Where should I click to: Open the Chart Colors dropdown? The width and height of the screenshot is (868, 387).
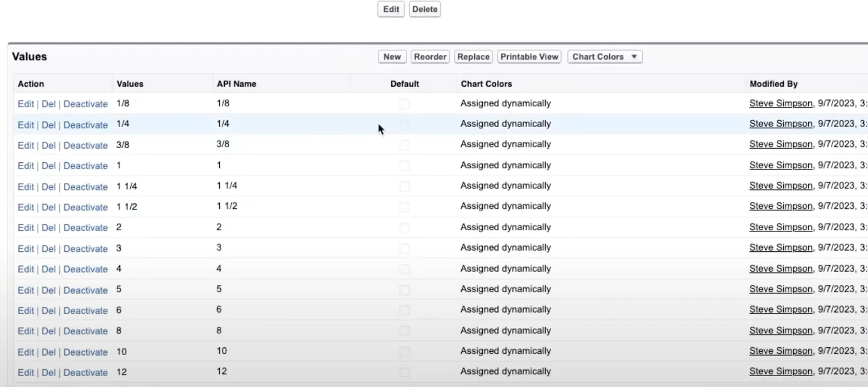pyautogui.click(x=605, y=56)
